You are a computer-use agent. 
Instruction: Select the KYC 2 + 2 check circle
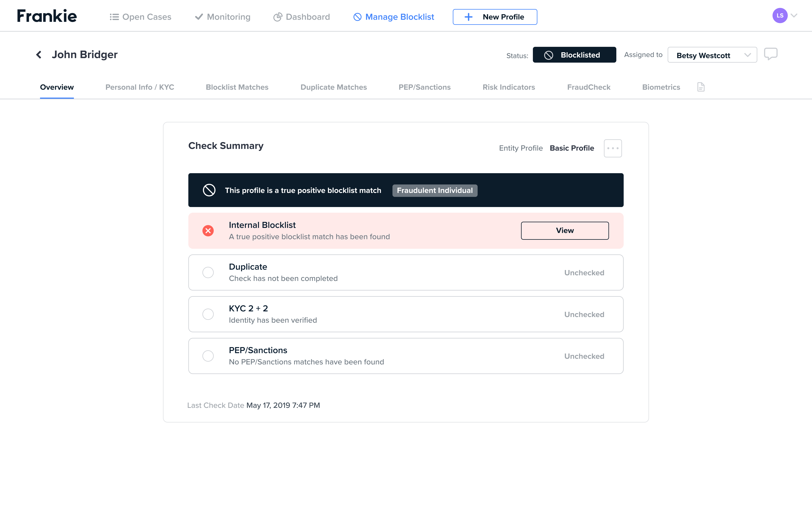tap(208, 314)
